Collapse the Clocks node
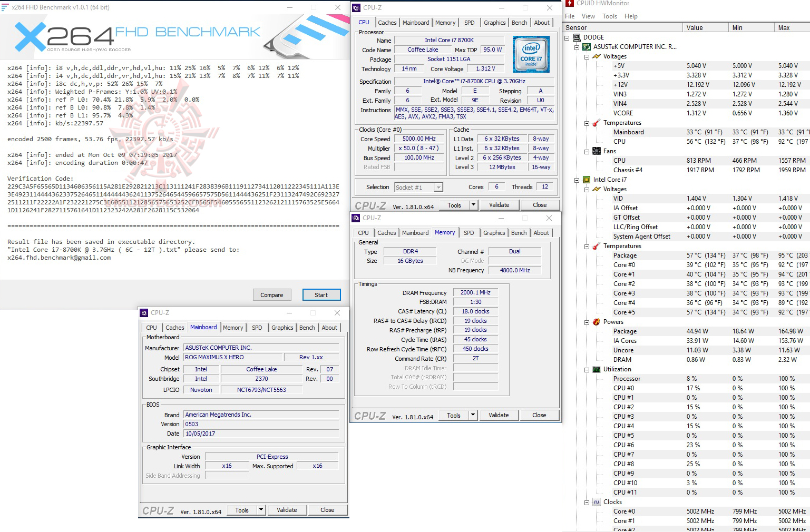810x532 pixels. coord(587,502)
